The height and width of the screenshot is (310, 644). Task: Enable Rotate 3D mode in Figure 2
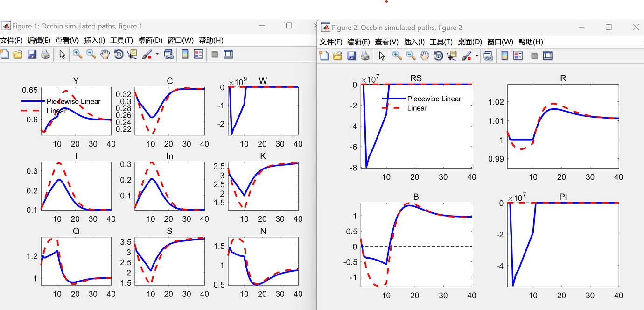click(x=438, y=56)
